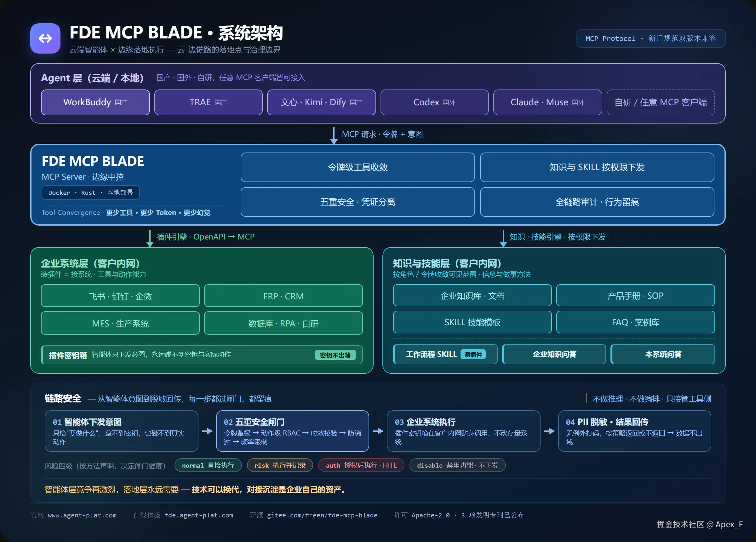Select the Codex agent card
The width and height of the screenshot is (756, 542).
(434, 102)
